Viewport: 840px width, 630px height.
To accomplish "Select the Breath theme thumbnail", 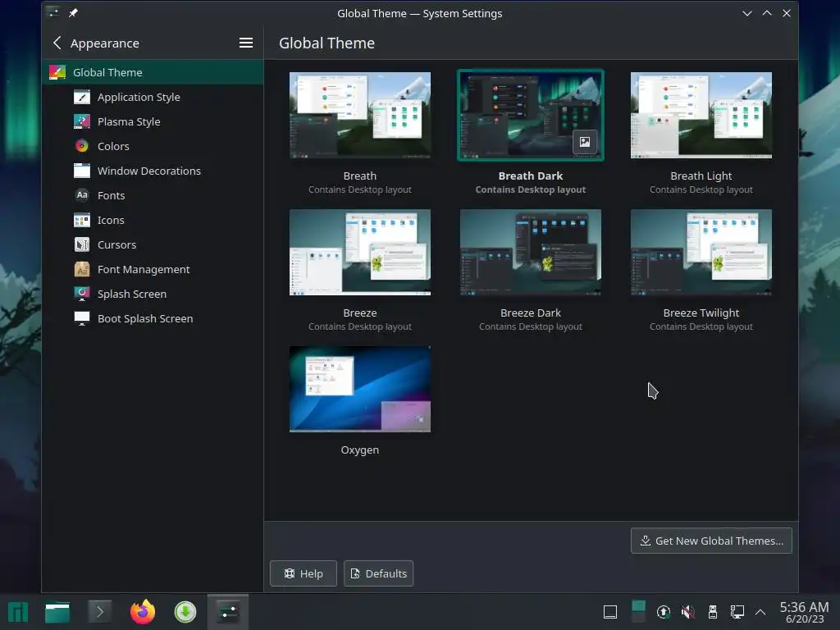I will pyautogui.click(x=360, y=115).
